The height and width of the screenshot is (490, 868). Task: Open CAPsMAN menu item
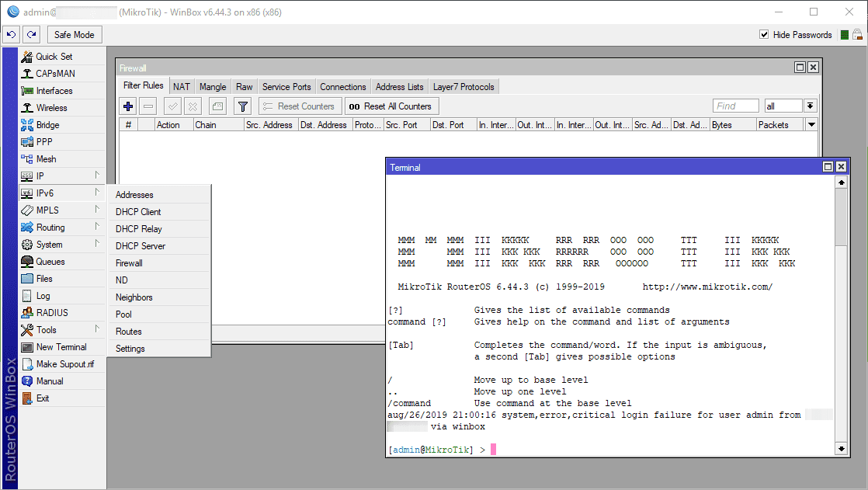coord(62,74)
